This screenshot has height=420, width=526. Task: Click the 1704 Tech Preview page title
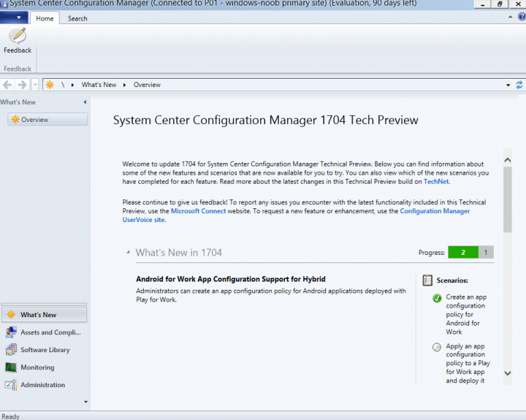click(x=266, y=120)
